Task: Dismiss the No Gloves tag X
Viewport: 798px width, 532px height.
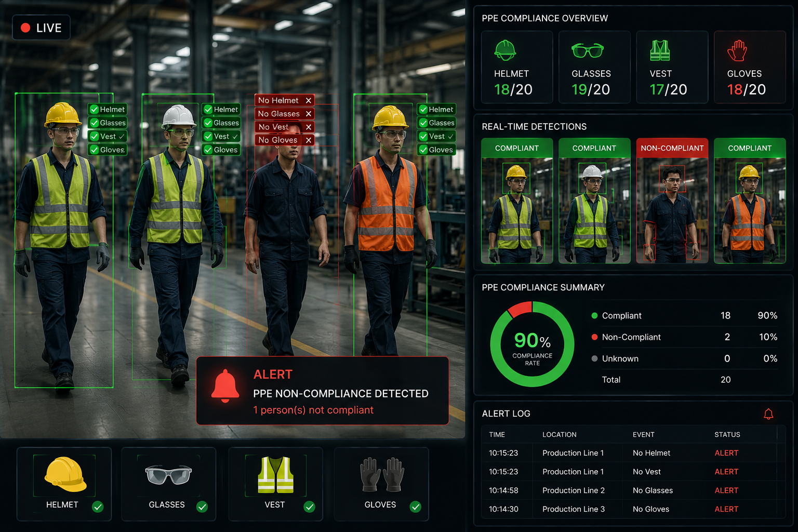Action: [309, 140]
